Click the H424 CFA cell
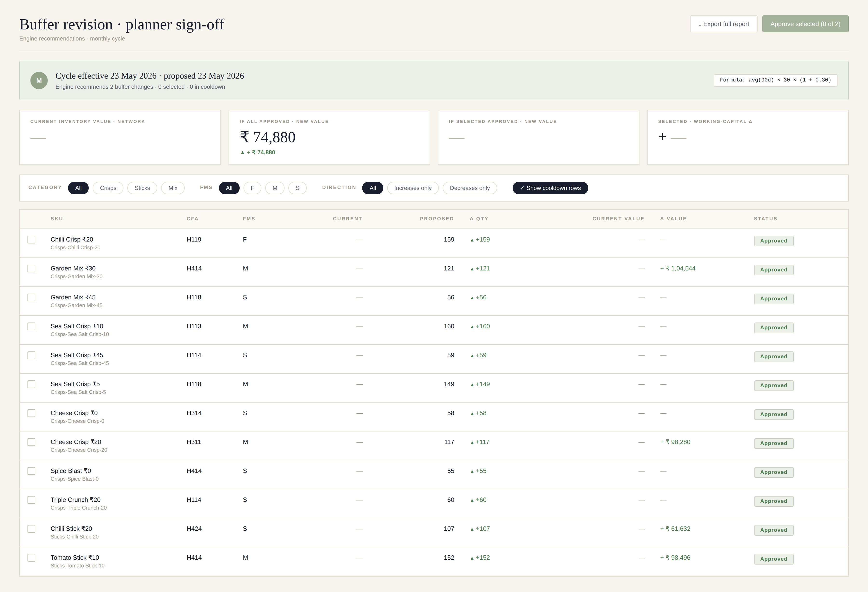Image resolution: width=868 pixels, height=592 pixels. coord(194,529)
